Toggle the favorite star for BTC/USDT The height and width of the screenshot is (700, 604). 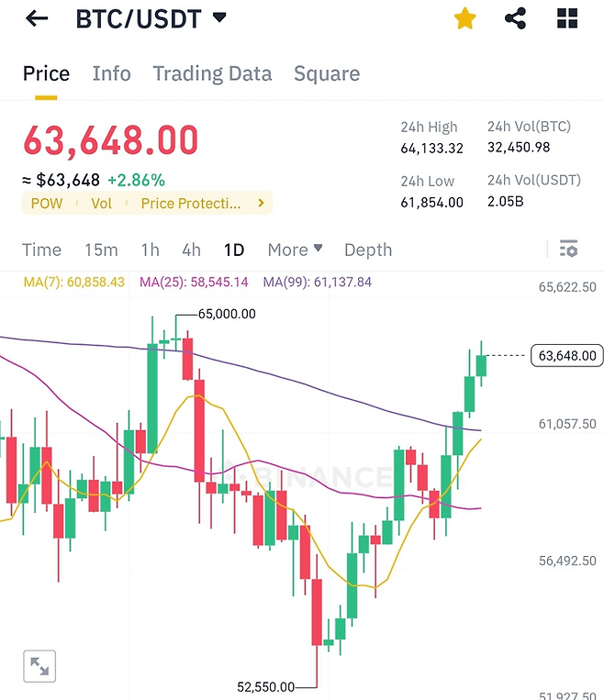click(465, 18)
